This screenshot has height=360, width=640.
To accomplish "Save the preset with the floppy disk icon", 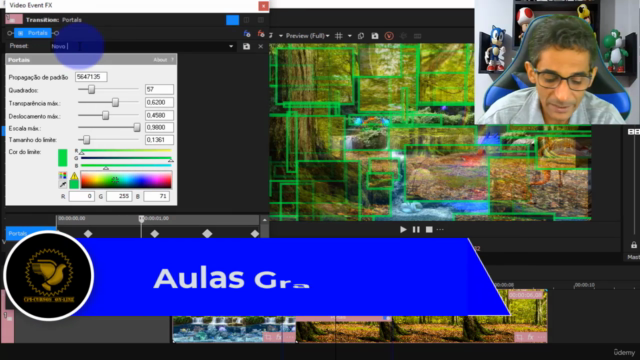I will [246, 47].
